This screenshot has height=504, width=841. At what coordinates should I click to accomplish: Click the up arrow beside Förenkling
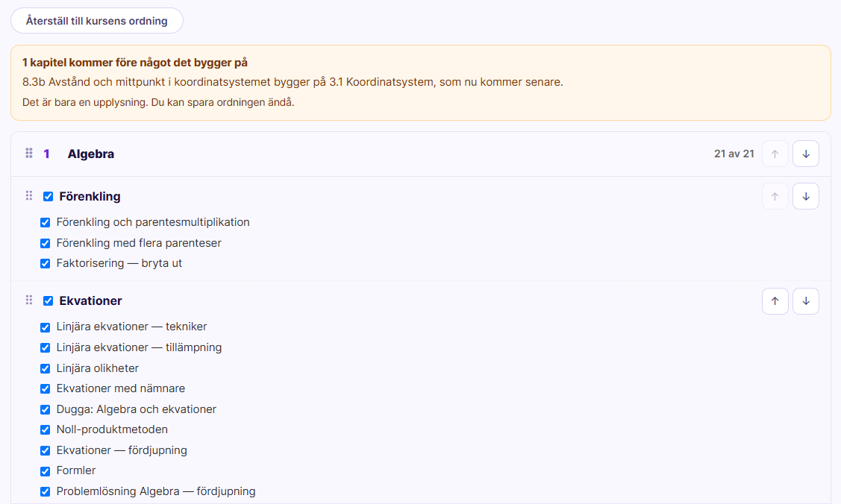pyautogui.click(x=775, y=196)
